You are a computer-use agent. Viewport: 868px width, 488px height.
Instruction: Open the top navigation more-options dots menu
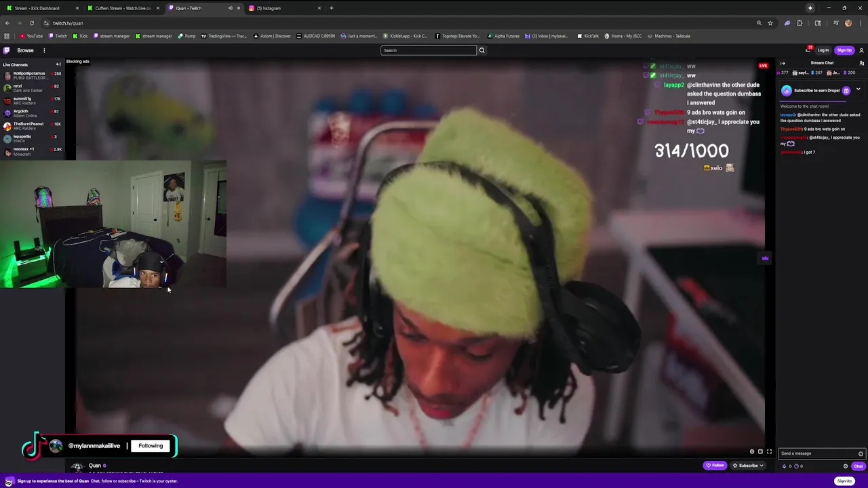tap(44, 50)
